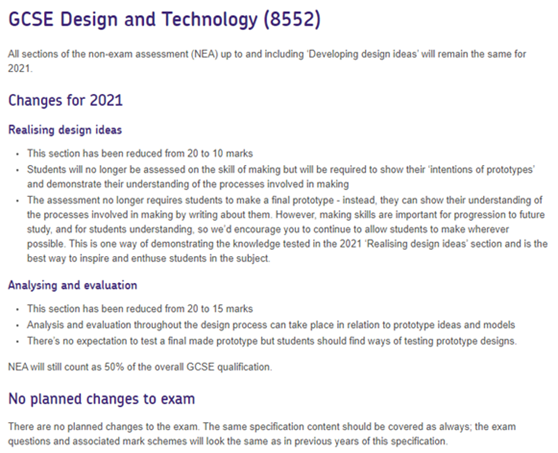The width and height of the screenshot is (558, 453).
Task: Click the 'NEA will still count as 50%' line
Action: click(140, 367)
